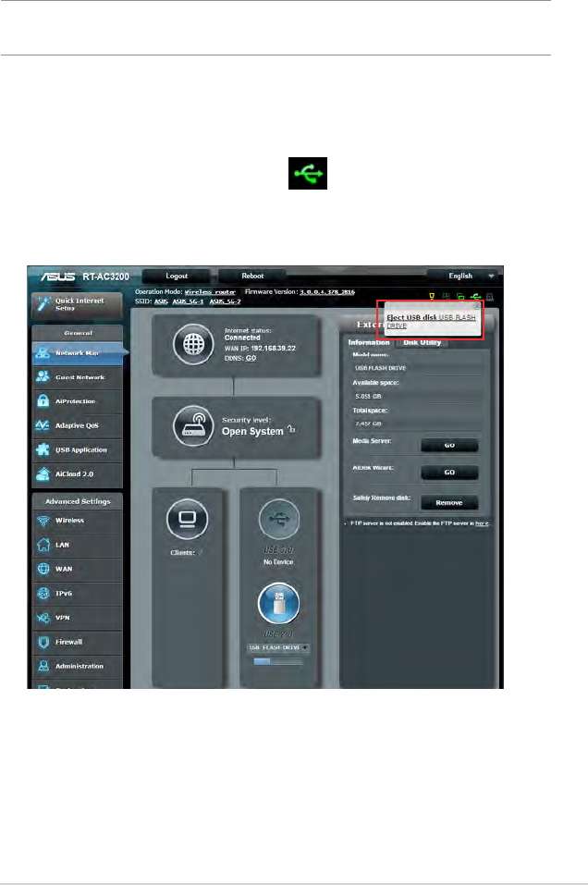Viewport: 588px width, 885px height.
Task: Open AiCloud 2.0 page
Action: pyautogui.click(x=78, y=474)
